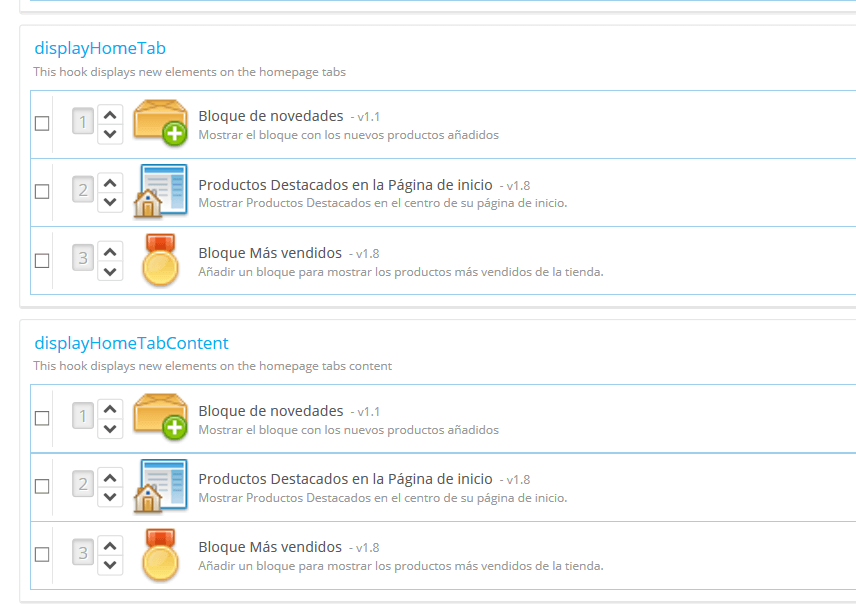Click position number 2 in displayHomeTab
This screenshot has width=856, height=604.
point(83,190)
